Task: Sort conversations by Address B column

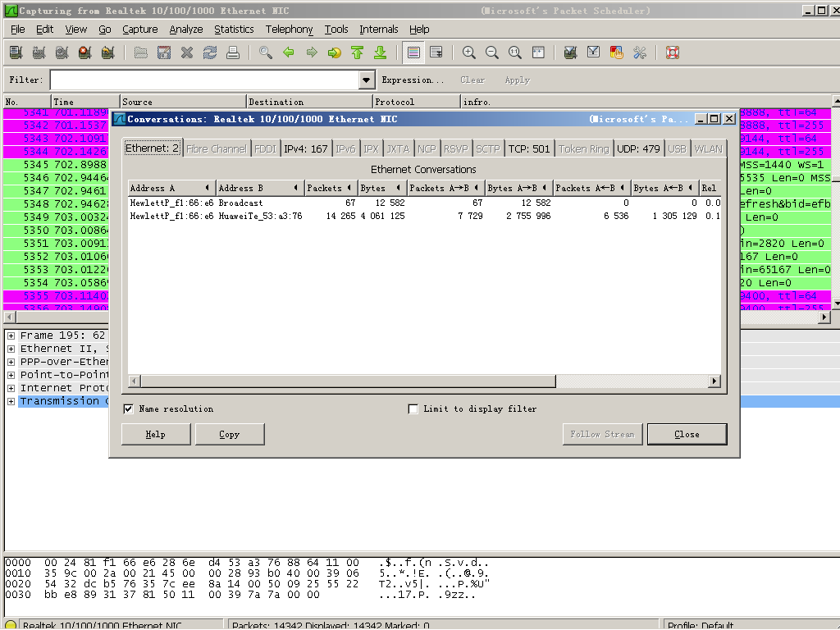Action: (x=260, y=188)
